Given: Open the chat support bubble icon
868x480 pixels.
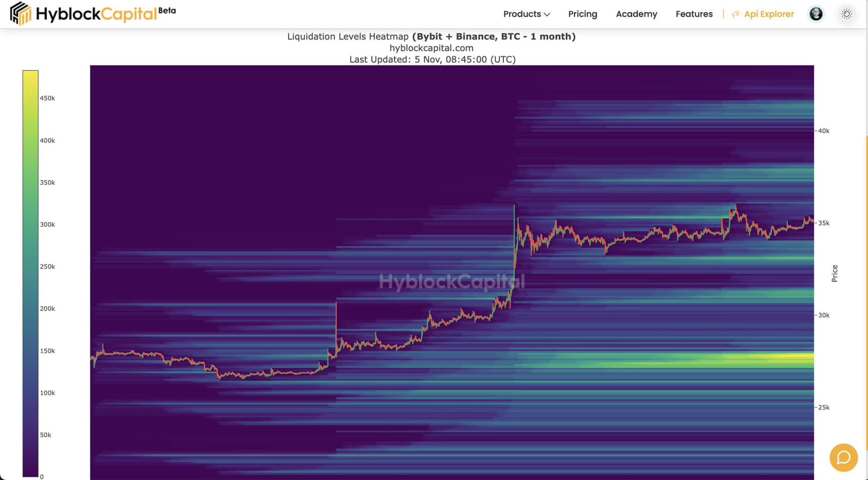Looking at the screenshot, I should pos(843,457).
